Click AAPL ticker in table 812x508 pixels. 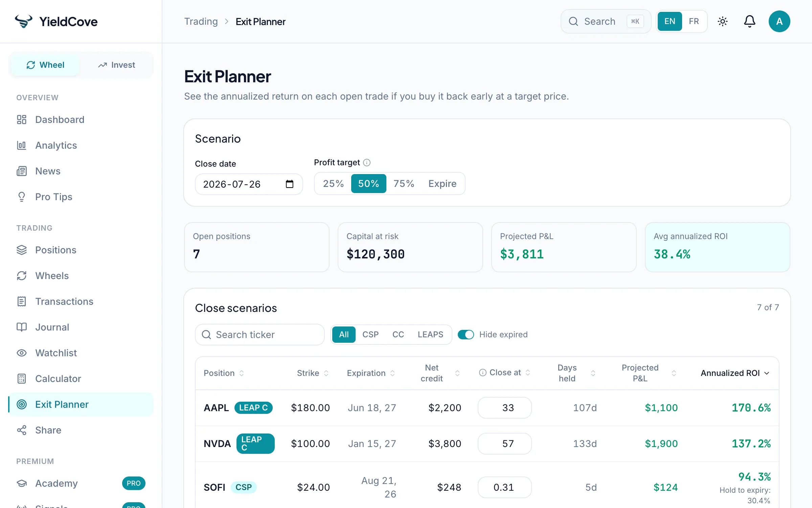click(217, 408)
